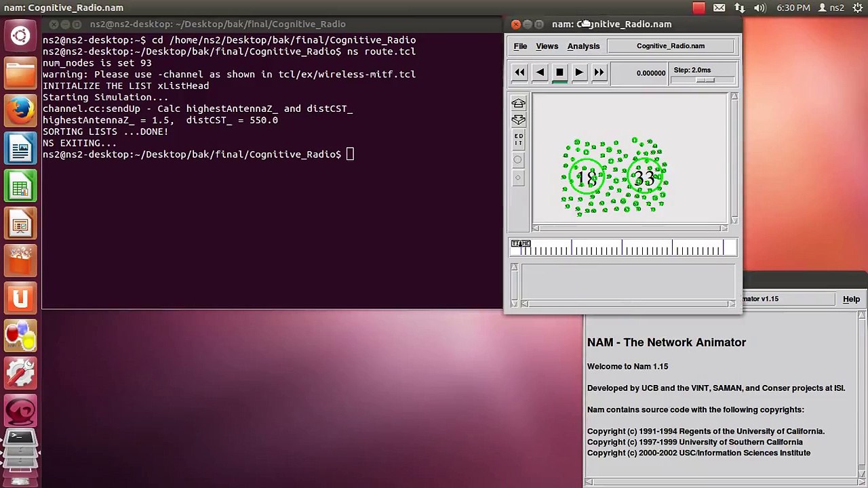Open LibreOffice Impress from launcher

(20, 224)
